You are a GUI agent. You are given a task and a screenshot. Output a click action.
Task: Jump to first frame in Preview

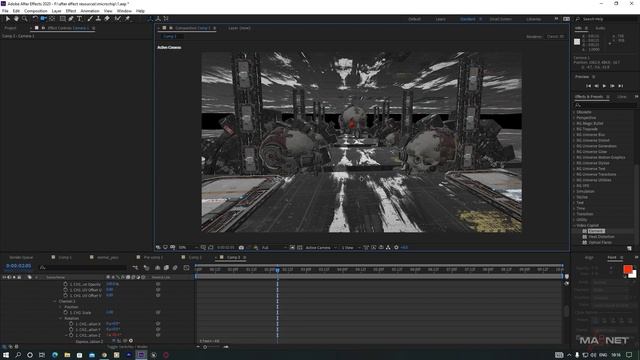coord(588,86)
